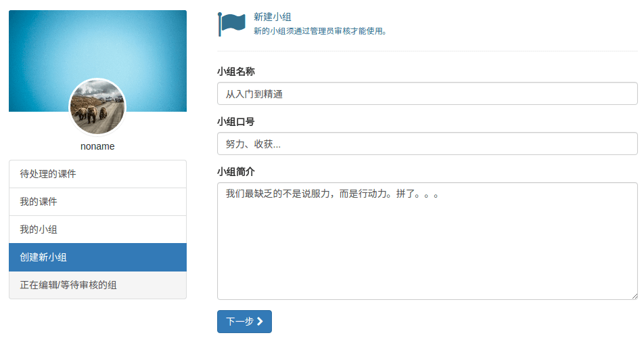Viewport: 644px width, 348px height.
Task: Focus the 小组简介 text area
Action: coord(427,241)
